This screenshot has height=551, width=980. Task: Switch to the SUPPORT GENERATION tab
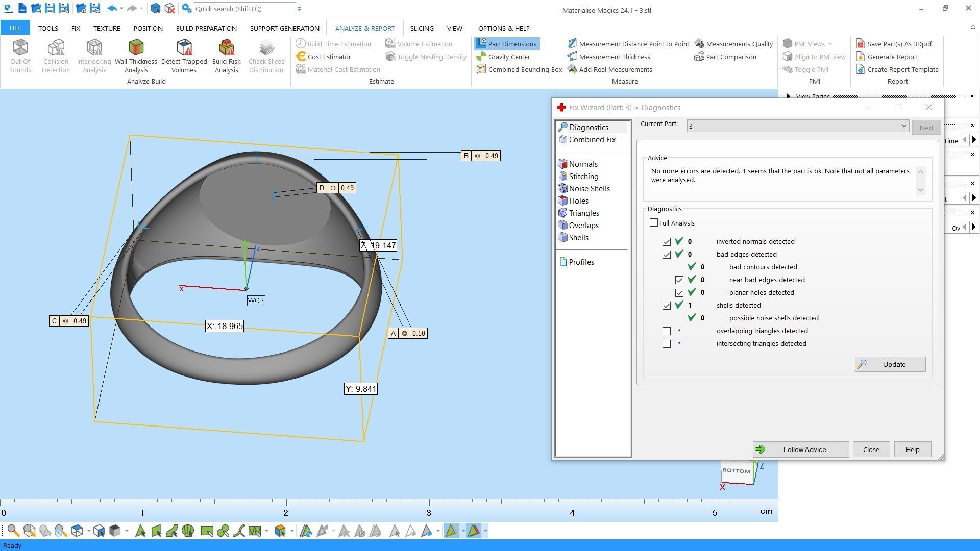coord(284,28)
